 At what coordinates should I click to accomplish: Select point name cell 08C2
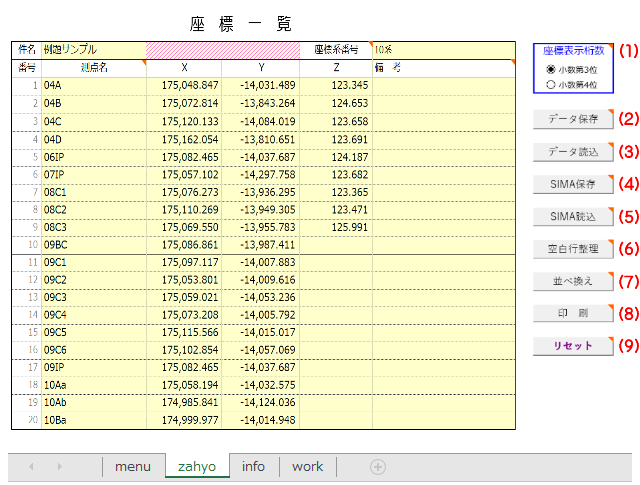pyautogui.click(x=94, y=210)
